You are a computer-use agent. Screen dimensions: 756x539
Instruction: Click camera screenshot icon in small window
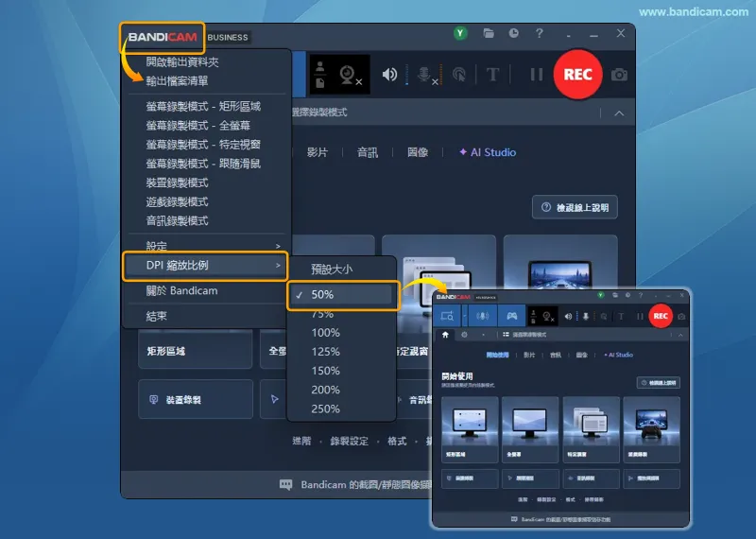click(681, 317)
